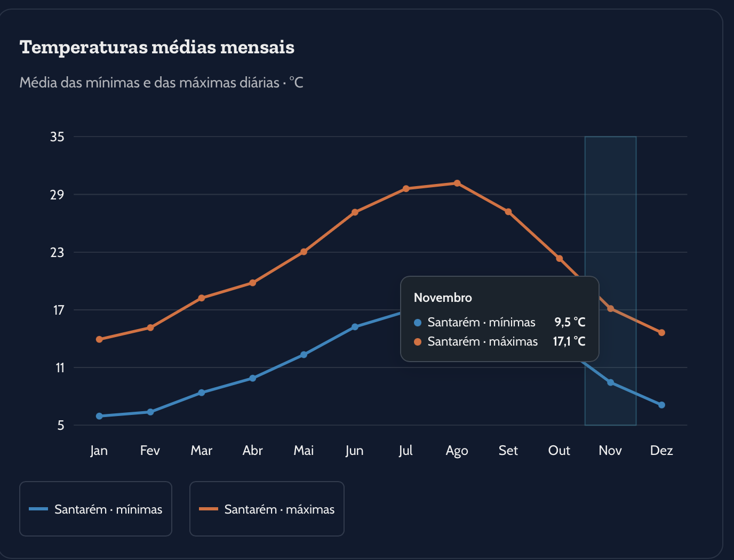Viewport: 734px width, 560px height.
Task: Select the blue mínimas point for December
Action: (661, 405)
